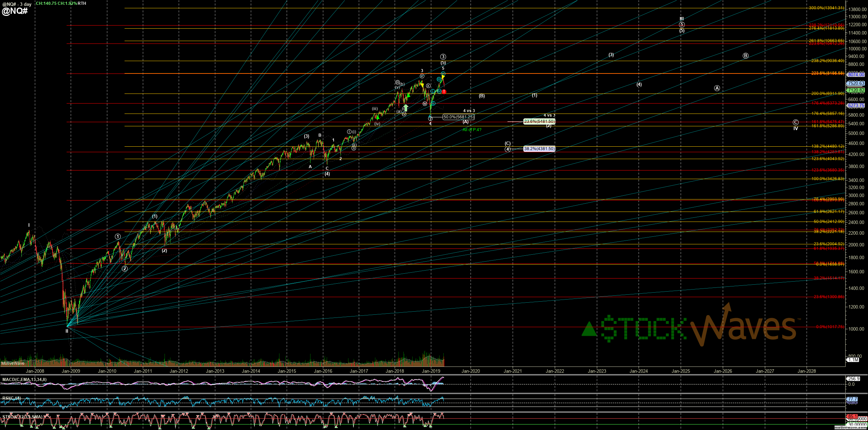The image size is (868, 430).
Task: Click the circled 3 wave label at top
Action: click(443, 57)
